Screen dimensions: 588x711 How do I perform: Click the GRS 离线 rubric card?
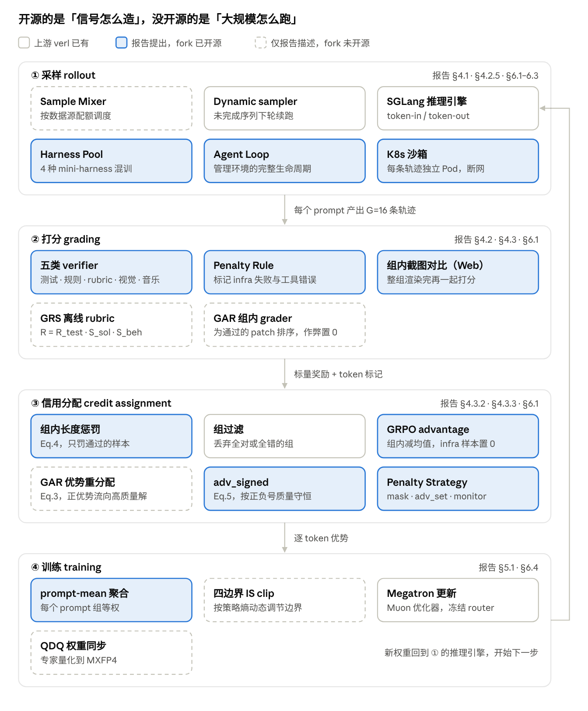(112, 325)
